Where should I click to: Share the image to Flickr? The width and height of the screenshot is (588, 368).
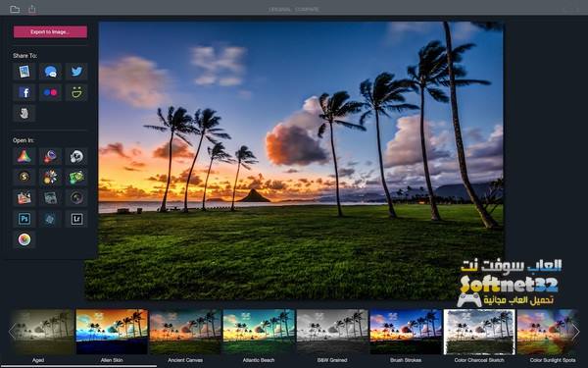(50, 92)
